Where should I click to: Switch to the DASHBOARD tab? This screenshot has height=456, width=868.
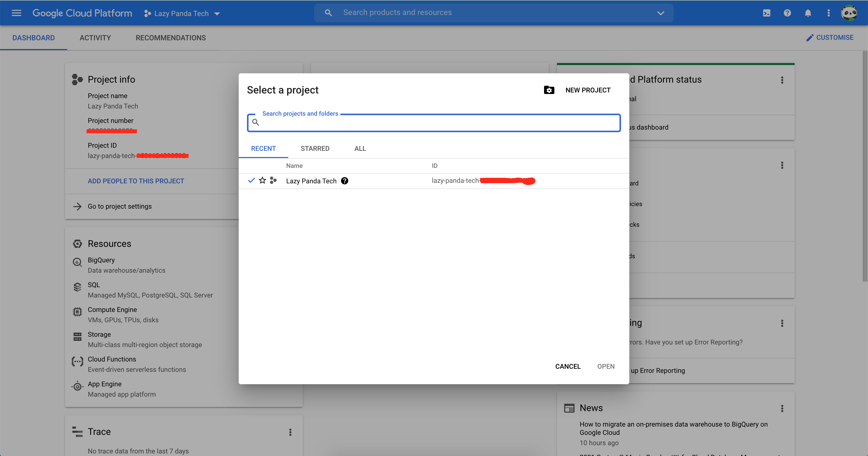(x=33, y=38)
